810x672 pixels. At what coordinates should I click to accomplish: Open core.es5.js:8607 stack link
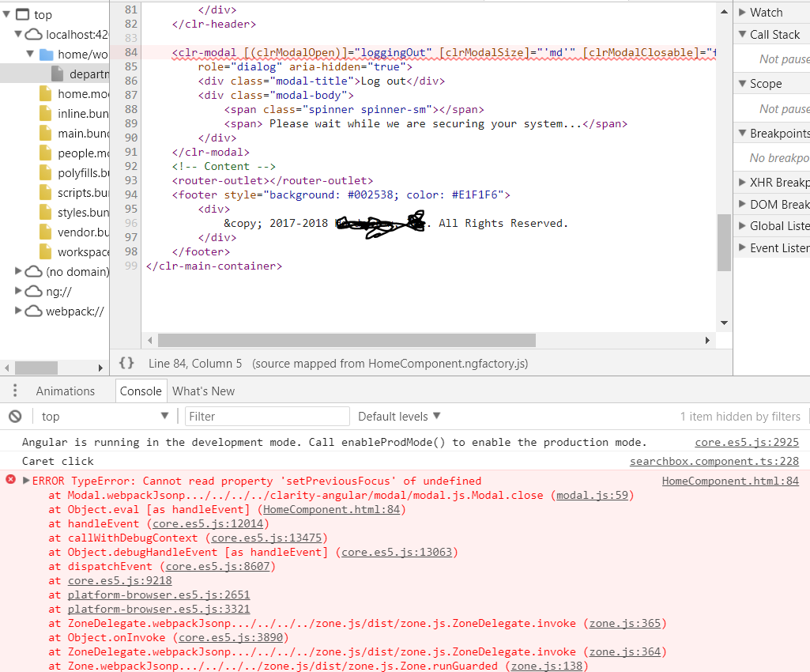point(217,567)
